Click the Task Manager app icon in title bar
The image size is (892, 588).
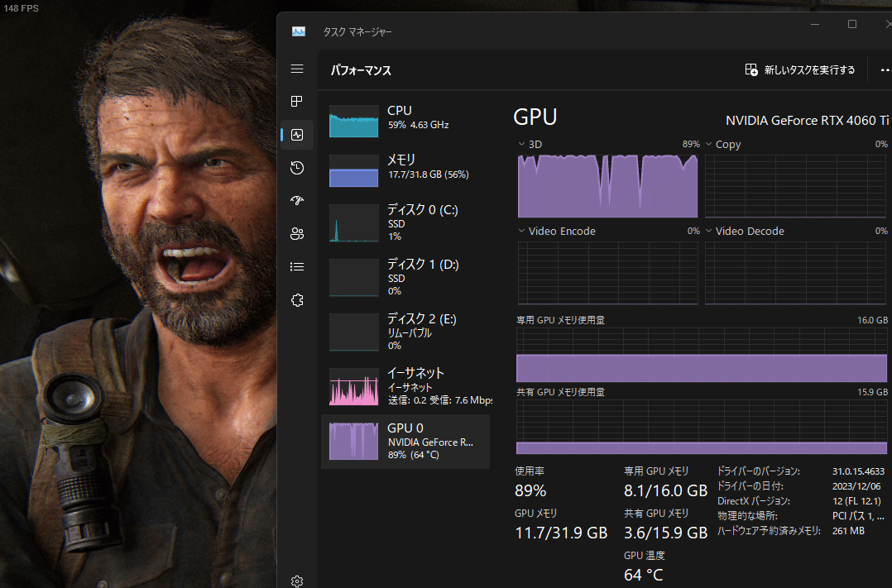299,31
